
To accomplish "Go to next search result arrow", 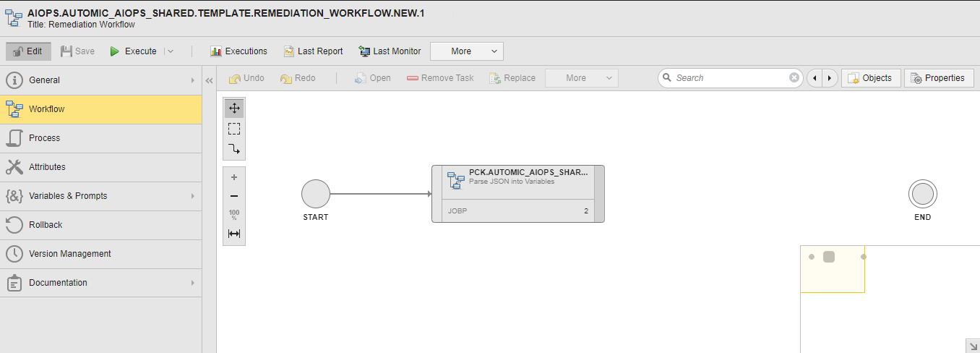I will pyautogui.click(x=829, y=78).
